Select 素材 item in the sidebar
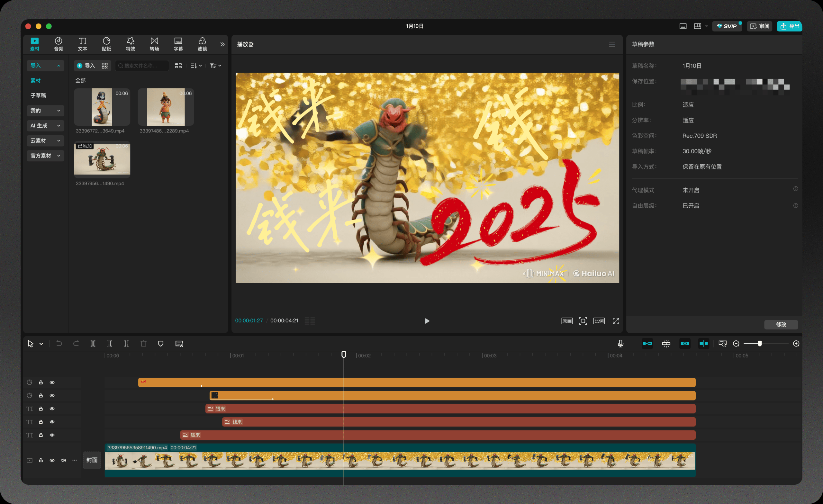The image size is (823, 504). click(36, 80)
